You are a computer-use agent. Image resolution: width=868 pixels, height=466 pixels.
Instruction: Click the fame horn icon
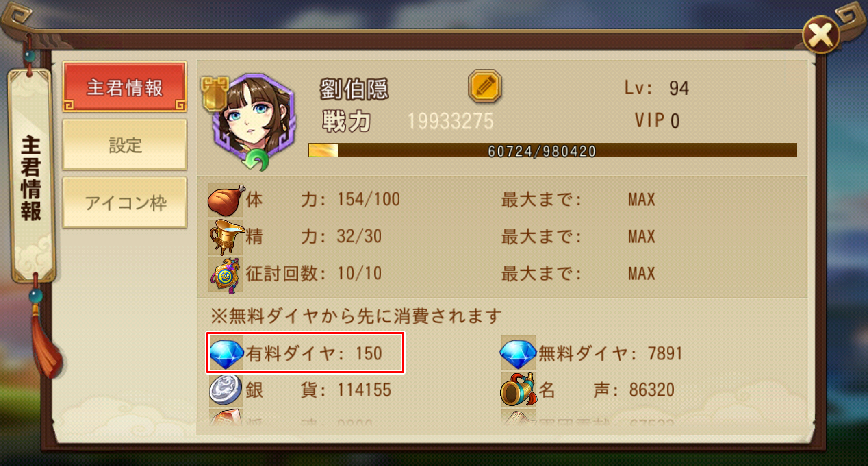(518, 390)
